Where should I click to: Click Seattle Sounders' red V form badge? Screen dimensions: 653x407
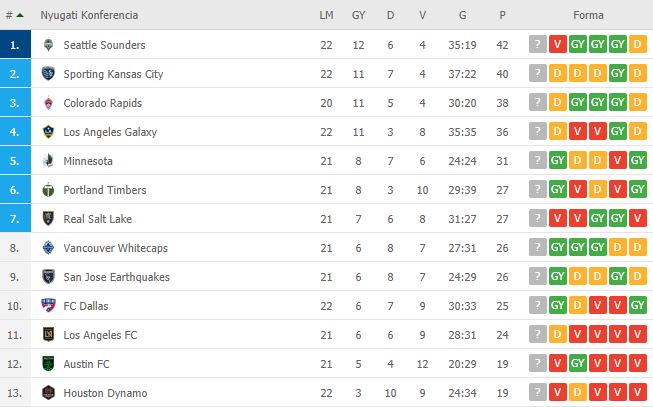(x=558, y=45)
